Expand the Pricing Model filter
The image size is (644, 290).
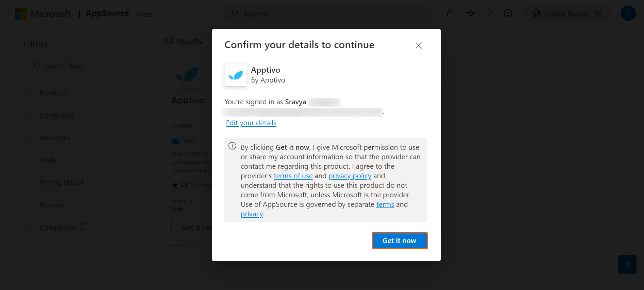[61, 183]
